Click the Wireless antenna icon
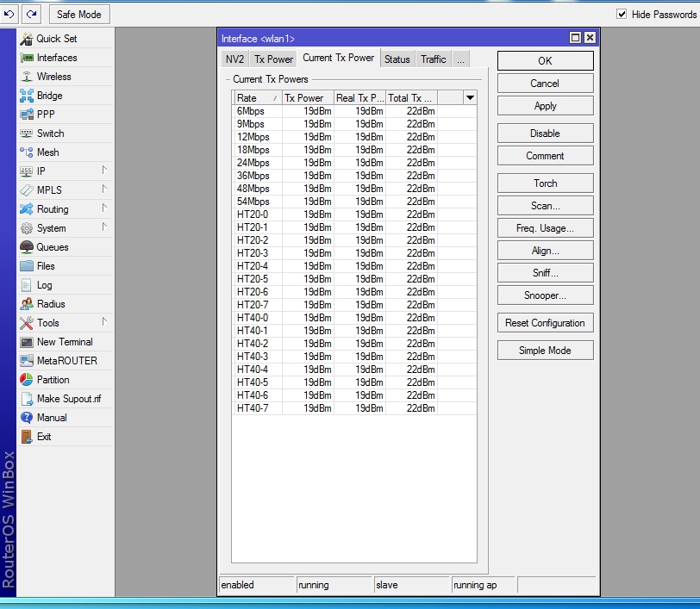The height and width of the screenshot is (609, 700). [x=27, y=77]
